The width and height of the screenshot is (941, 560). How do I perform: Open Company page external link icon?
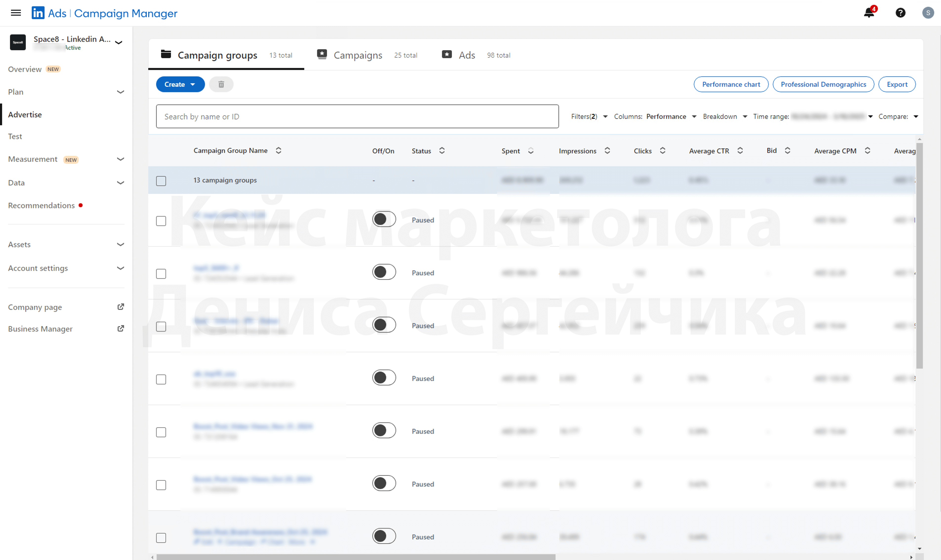(x=121, y=307)
